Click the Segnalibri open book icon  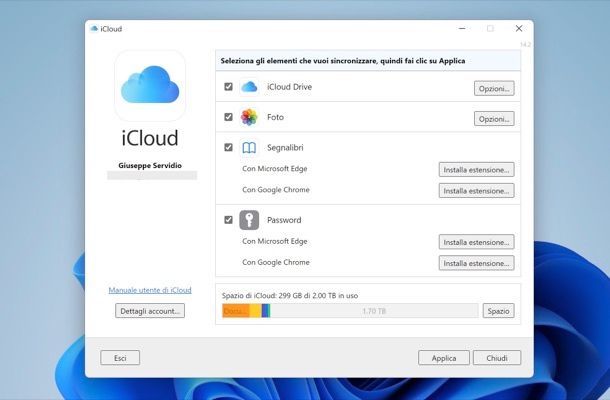click(x=249, y=147)
